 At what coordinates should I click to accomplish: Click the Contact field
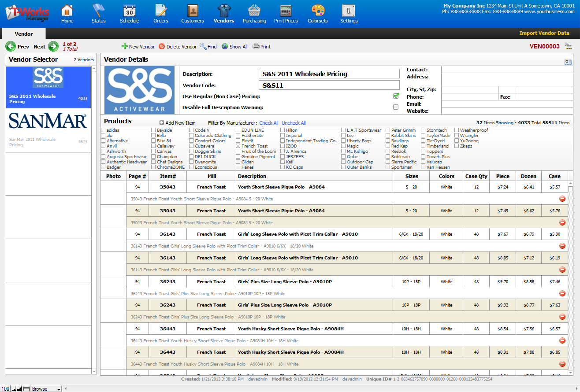[507, 69]
